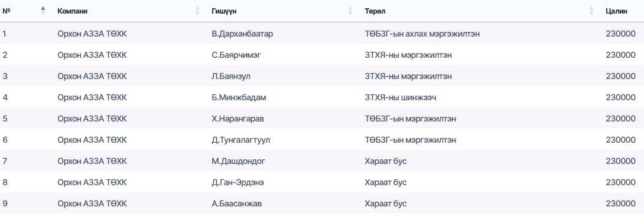The width and height of the screenshot is (644, 217).
Task: Toggle sort arrows beside Гишүүн header
Action: [350, 11]
